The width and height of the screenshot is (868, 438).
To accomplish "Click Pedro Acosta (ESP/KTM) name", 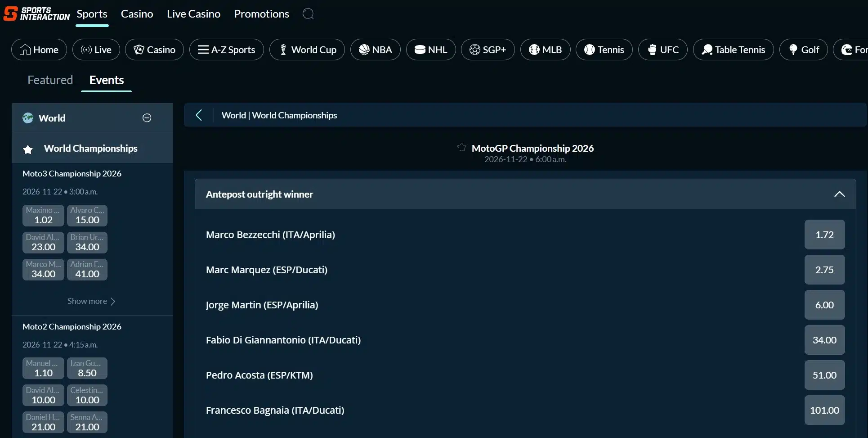I will 260,375.
